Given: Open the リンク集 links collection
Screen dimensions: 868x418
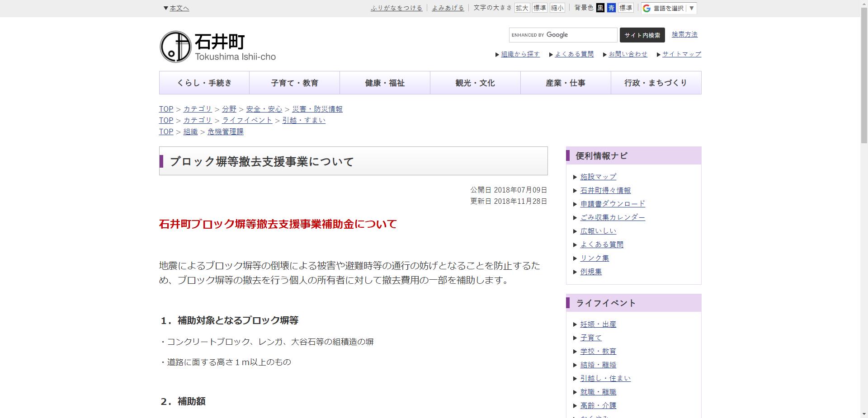Looking at the screenshot, I should click(594, 258).
